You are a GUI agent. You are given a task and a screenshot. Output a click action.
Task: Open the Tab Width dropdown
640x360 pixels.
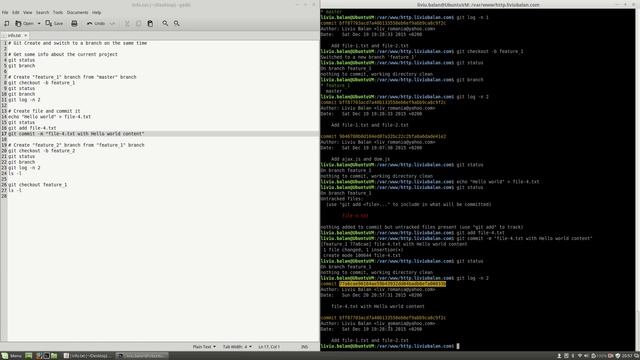point(237,347)
